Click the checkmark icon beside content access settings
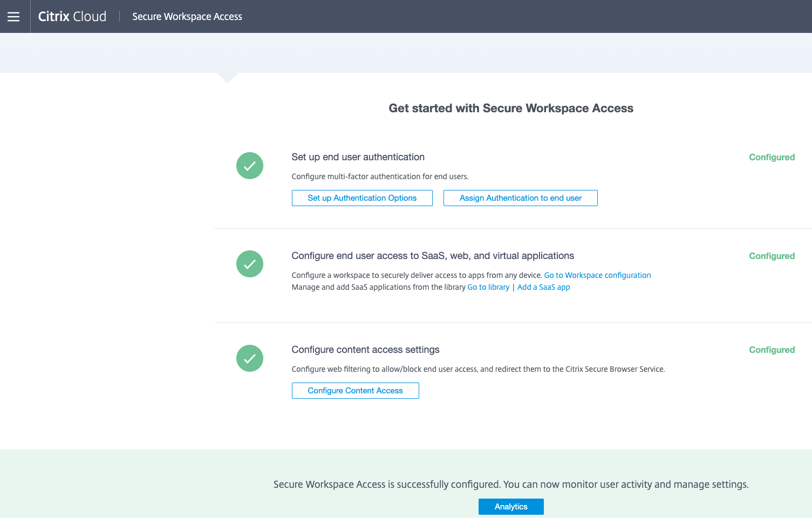The height and width of the screenshot is (518, 812). pos(250,358)
